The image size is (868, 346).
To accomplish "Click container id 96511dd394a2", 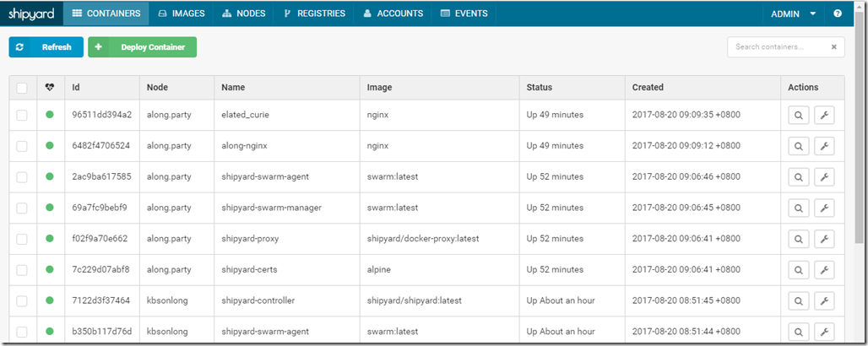I will click(102, 115).
